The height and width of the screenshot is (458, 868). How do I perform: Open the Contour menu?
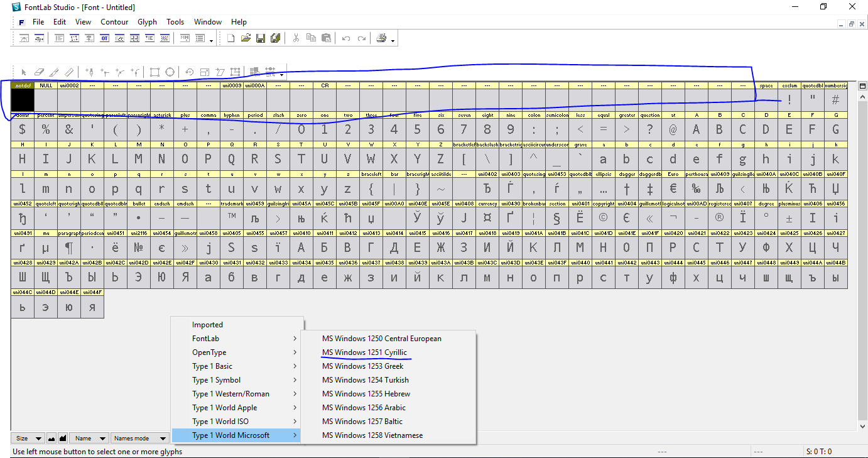114,21
